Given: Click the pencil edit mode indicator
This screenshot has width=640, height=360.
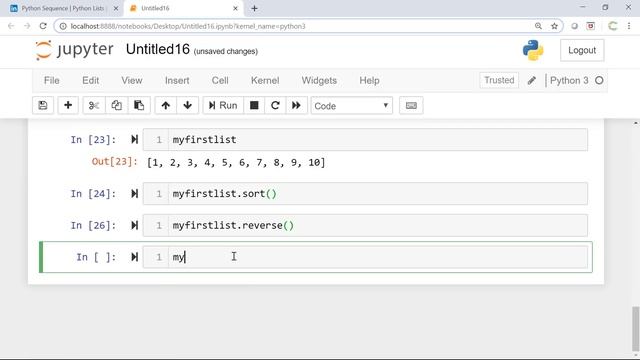Looking at the screenshot, I should pos(531,81).
